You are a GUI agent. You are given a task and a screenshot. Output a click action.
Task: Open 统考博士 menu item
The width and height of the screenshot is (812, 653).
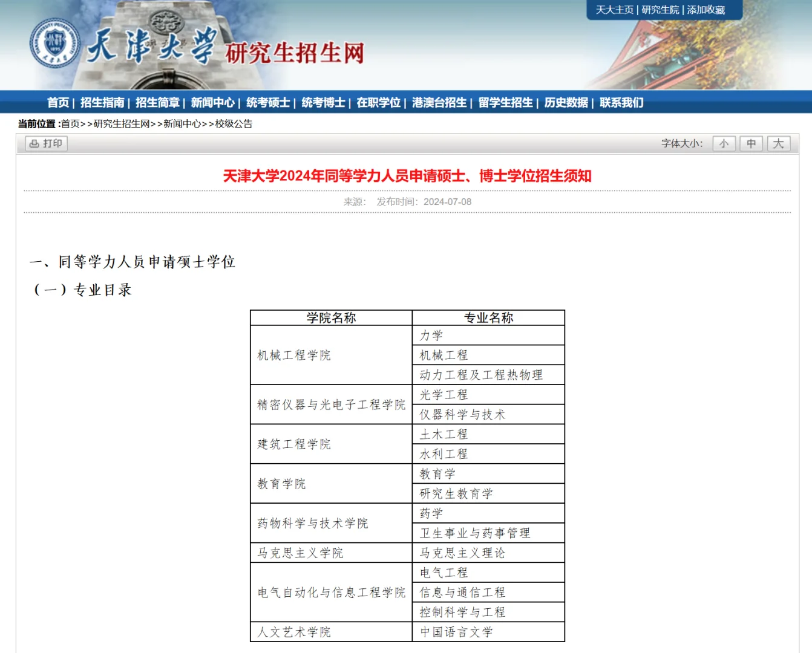point(324,102)
